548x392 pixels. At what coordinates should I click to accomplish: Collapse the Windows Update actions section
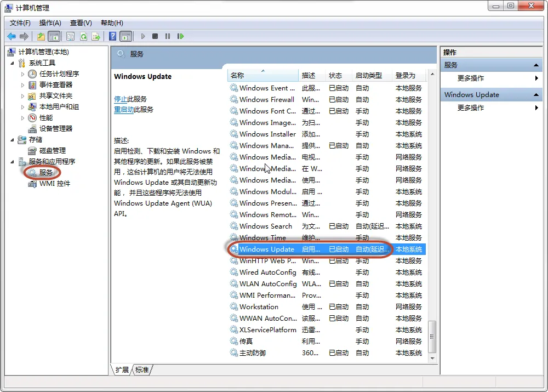point(536,95)
